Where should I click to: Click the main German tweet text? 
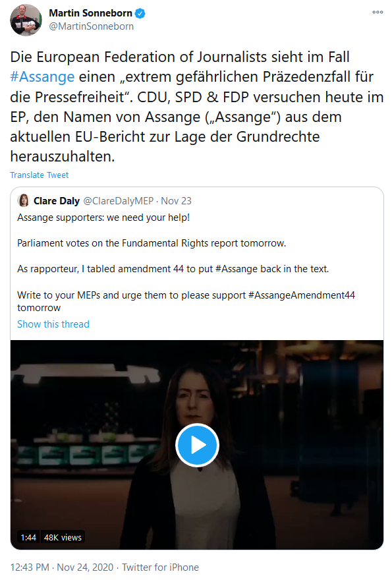(x=196, y=107)
